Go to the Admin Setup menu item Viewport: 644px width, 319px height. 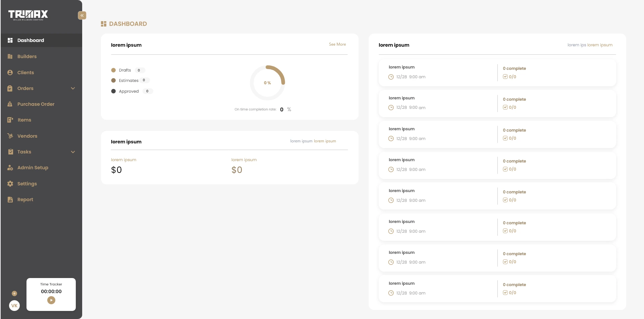pos(33,168)
